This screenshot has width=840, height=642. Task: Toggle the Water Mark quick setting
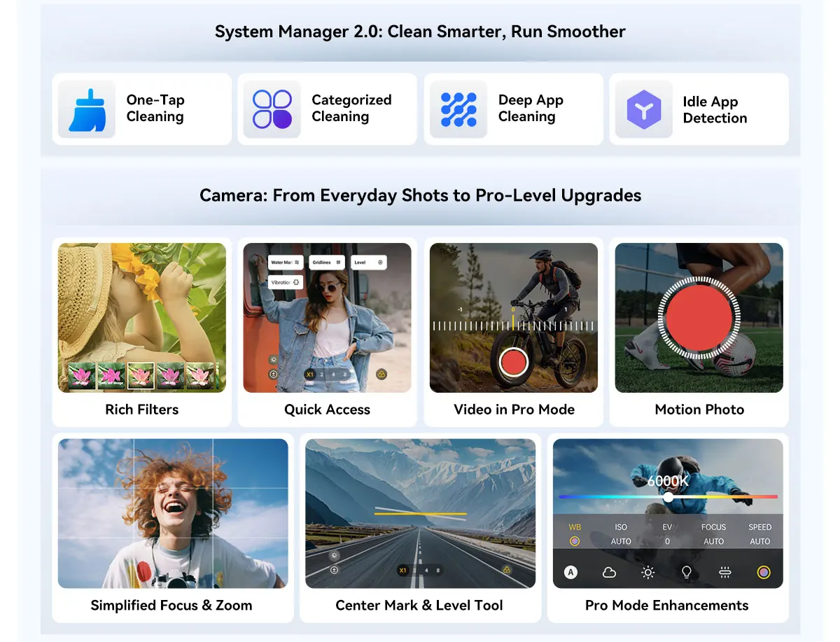285,263
